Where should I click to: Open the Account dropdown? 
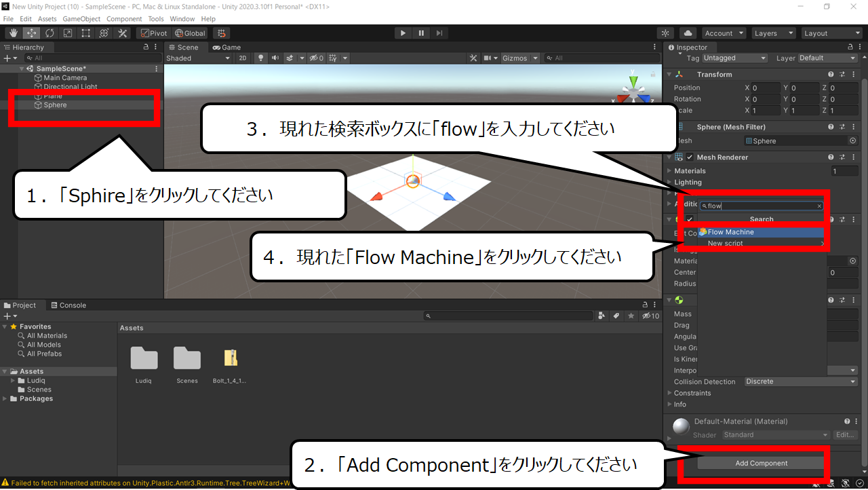tap(724, 33)
